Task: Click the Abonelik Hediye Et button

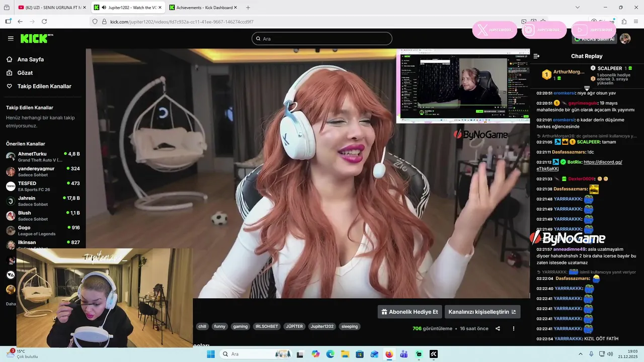Action: point(410,312)
